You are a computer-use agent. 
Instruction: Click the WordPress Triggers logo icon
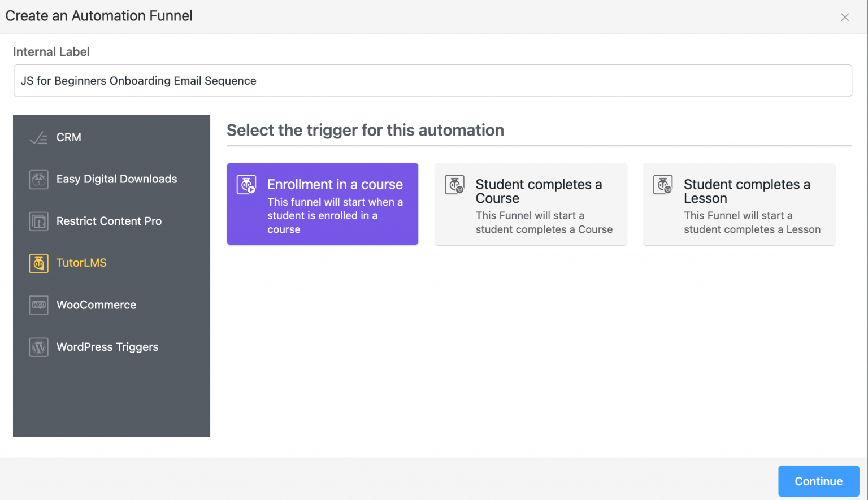click(38, 347)
